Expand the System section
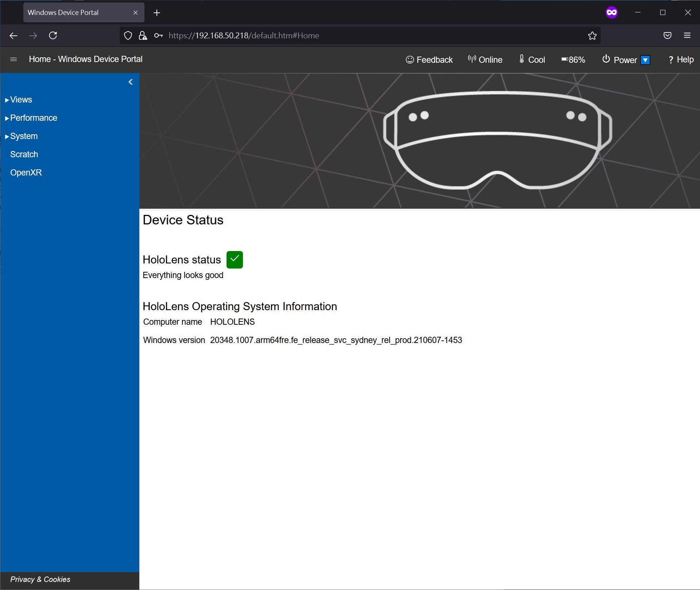Image resolution: width=700 pixels, height=590 pixels. (21, 136)
